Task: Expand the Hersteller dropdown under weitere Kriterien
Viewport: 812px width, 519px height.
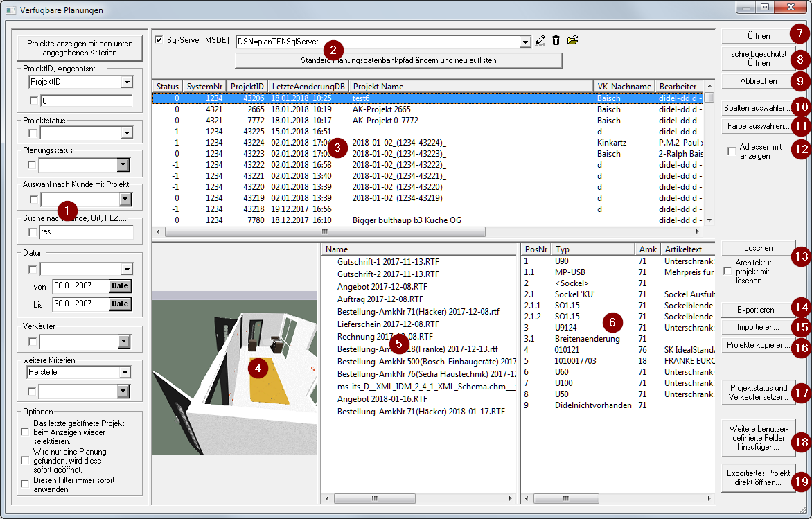Action: tap(125, 373)
